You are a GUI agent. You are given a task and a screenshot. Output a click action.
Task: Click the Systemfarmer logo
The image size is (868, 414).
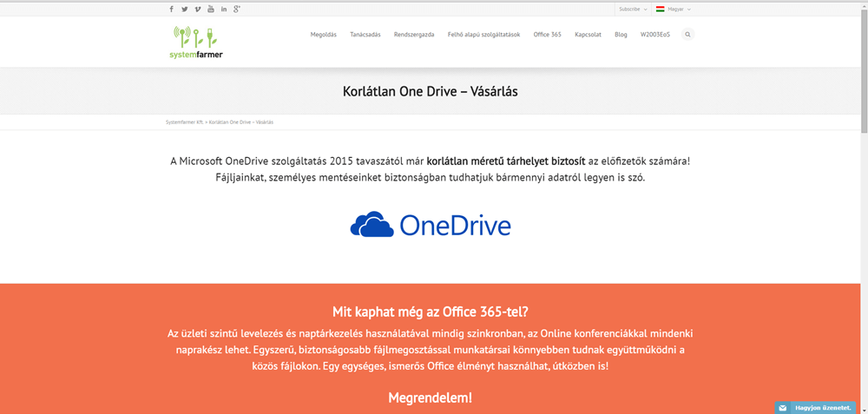pos(197,42)
